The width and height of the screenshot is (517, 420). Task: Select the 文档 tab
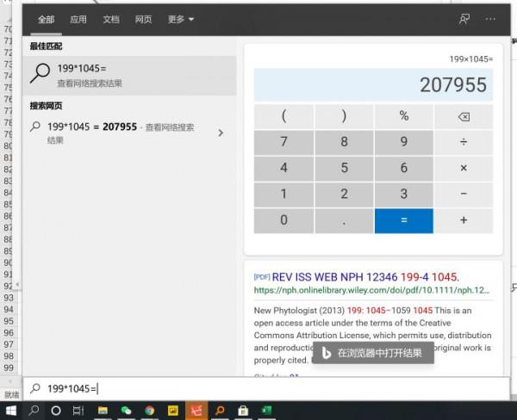[x=111, y=20]
